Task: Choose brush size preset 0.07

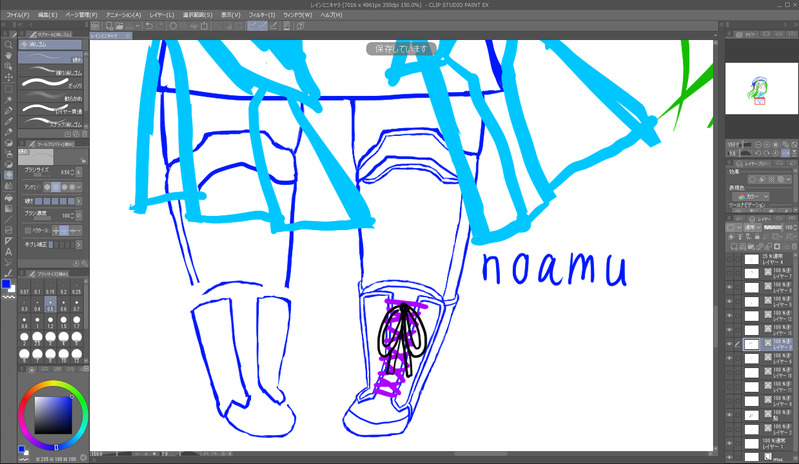Action: (24, 288)
